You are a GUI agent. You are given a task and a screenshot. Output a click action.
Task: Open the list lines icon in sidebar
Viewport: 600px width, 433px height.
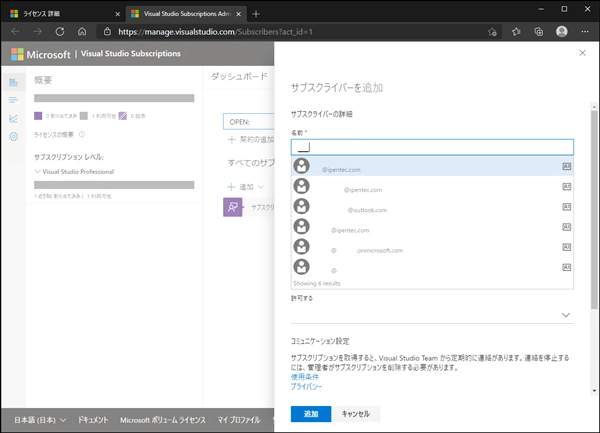[x=14, y=100]
